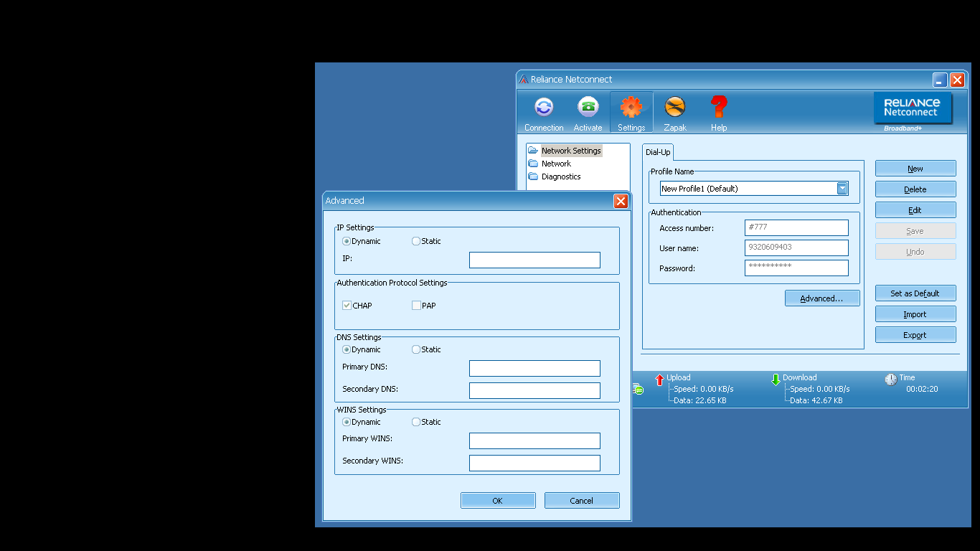Image resolution: width=980 pixels, height=551 pixels.
Task: Click the Network Settings folder icon
Action: (533, 151)
